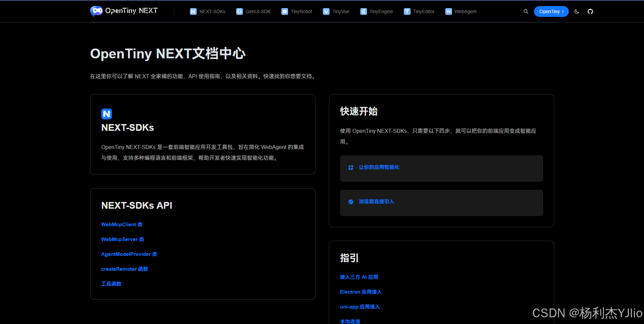Click the NEXT-SDKs nav icon
This screenshot has width=644, height=324.
(x=193, y=11)
